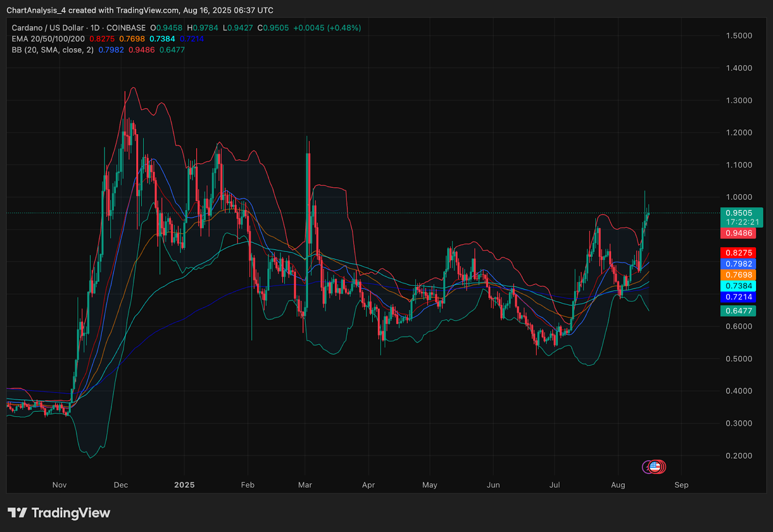Screen dimensions: 773x532
Task: Click the 0.7982 BB basis price tag
Action: [x=738, y=264]
